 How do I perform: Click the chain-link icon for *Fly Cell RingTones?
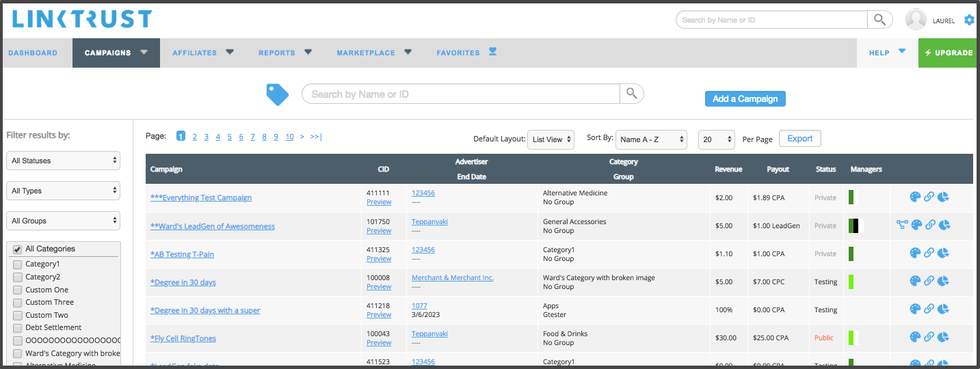(929, 337)
